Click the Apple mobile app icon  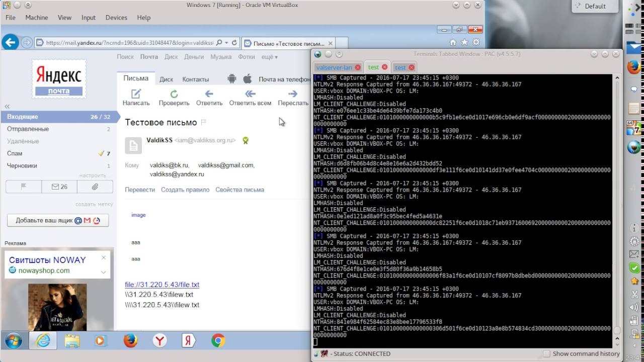tap(248, 79)
